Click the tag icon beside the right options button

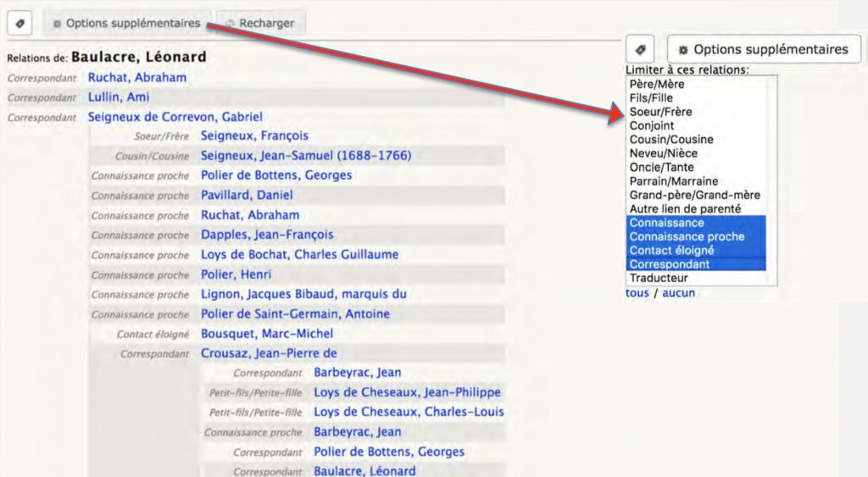coord(641,49)
